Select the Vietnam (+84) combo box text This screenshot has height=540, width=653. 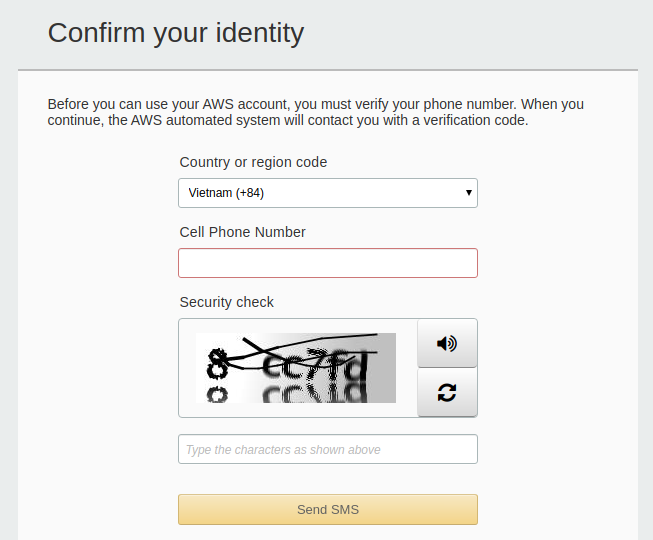226,193
